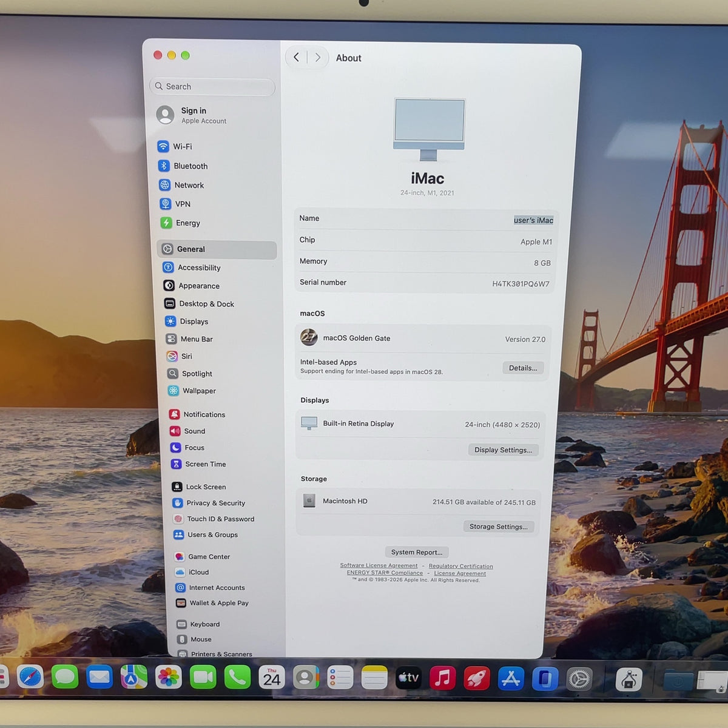
Task: Go forward with the right chevron
Action: tap(317, 58)
